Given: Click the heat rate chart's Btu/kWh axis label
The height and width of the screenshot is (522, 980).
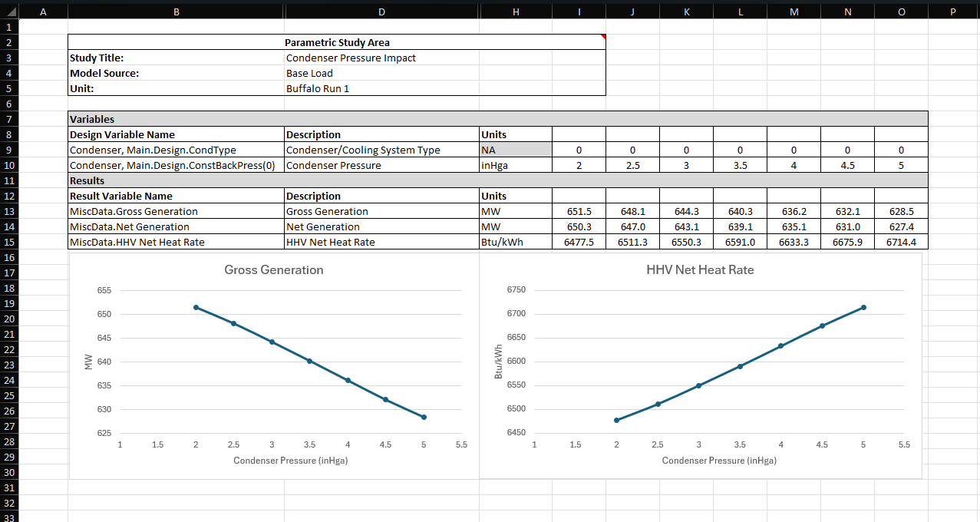Looking at the screenshot, I should 499,362.
